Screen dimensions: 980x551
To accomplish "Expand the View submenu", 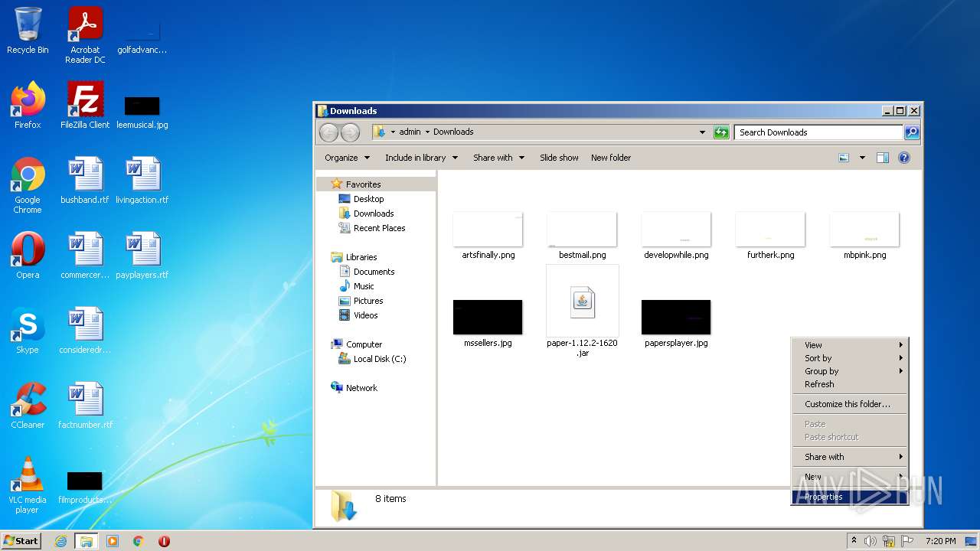I will coord(850,345).
